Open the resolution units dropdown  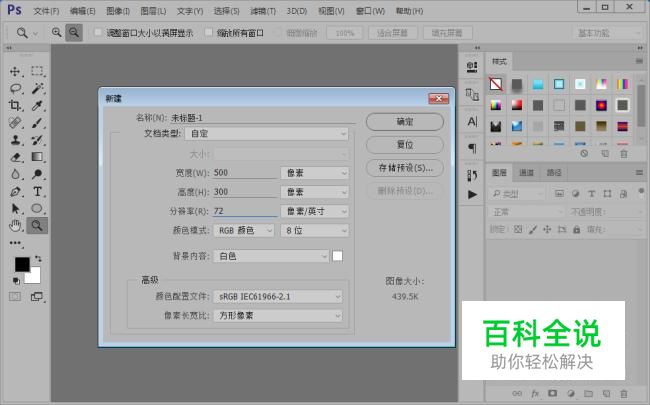315,211
